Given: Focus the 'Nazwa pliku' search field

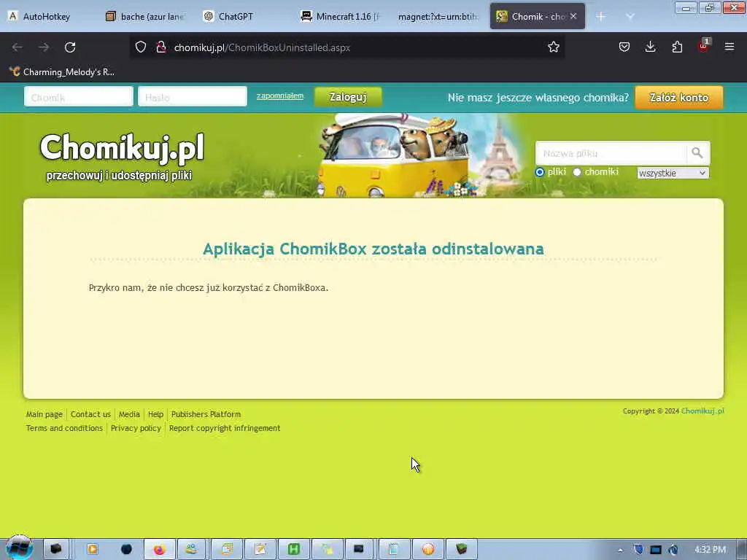Looking at the screenshot, I should point(611,153).
